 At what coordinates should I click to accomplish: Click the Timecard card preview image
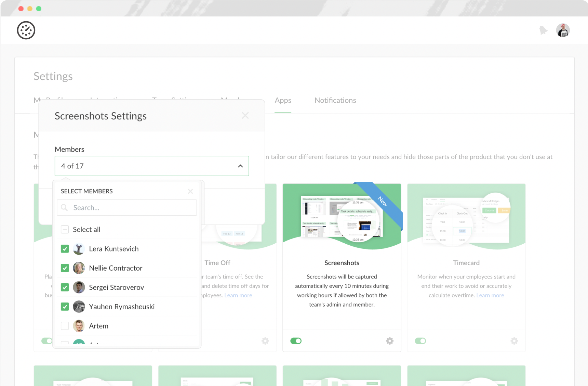point(466,217)
